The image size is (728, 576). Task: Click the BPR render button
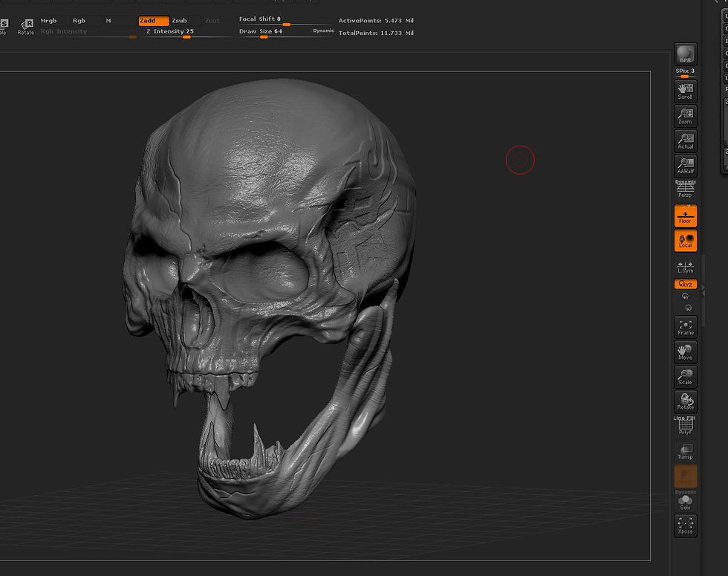pyautogui.click(x=685, y=54)
